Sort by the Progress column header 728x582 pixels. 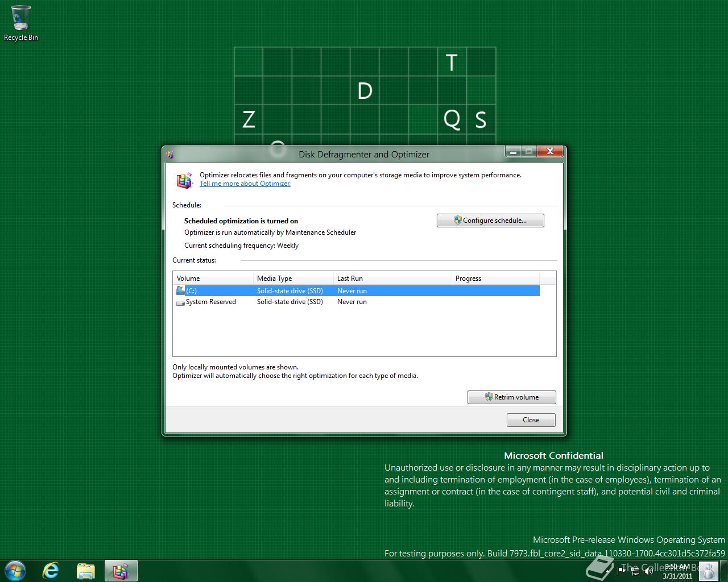(x=495, y=278)
